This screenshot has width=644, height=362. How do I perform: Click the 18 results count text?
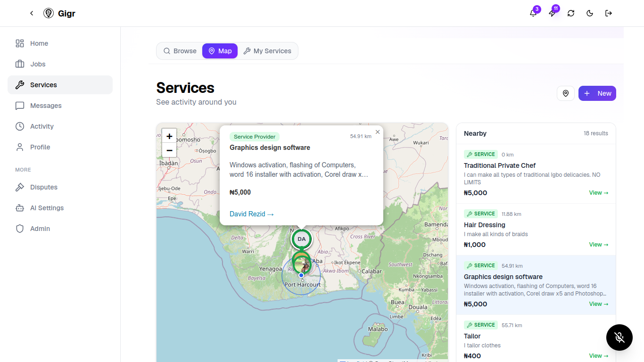(x=596, y=133)
